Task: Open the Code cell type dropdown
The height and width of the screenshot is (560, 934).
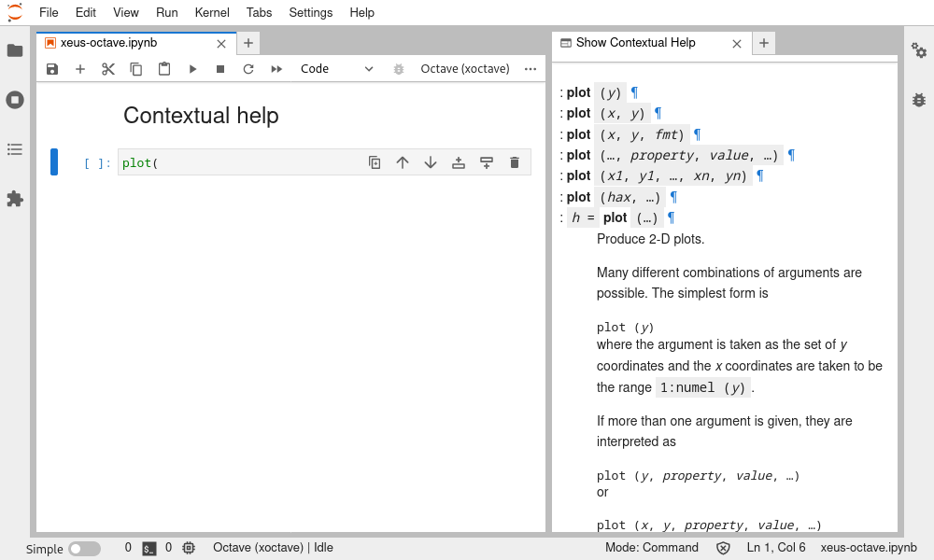Action: point(336,69)
